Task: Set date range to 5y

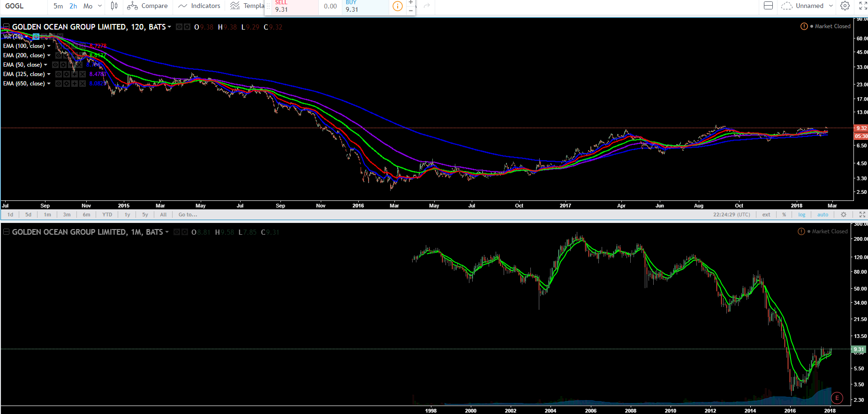Action: tap(145, 215)
